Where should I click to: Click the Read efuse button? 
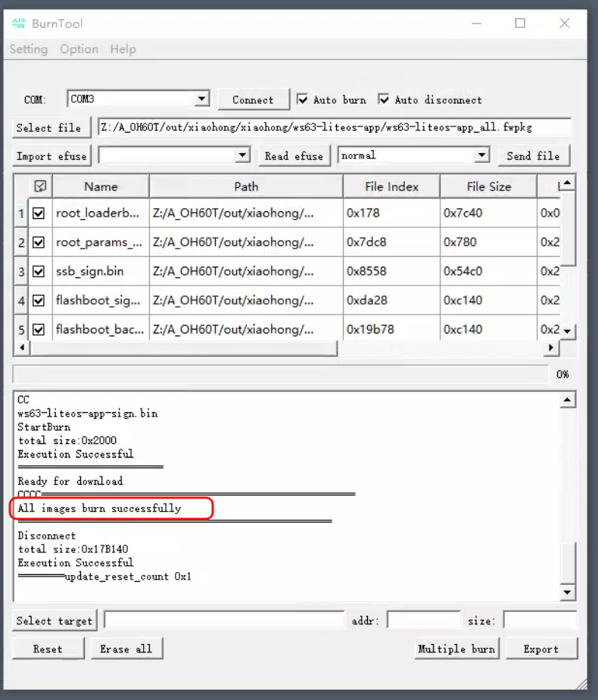(x=294, y=156)
